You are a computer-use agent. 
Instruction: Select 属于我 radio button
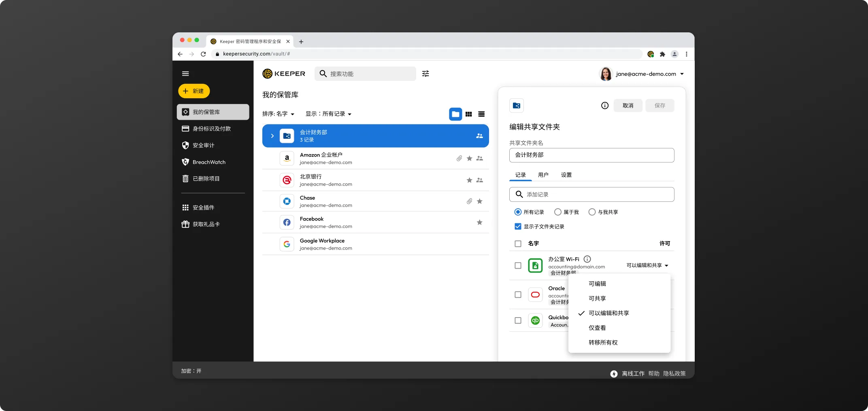click(558, 212)
